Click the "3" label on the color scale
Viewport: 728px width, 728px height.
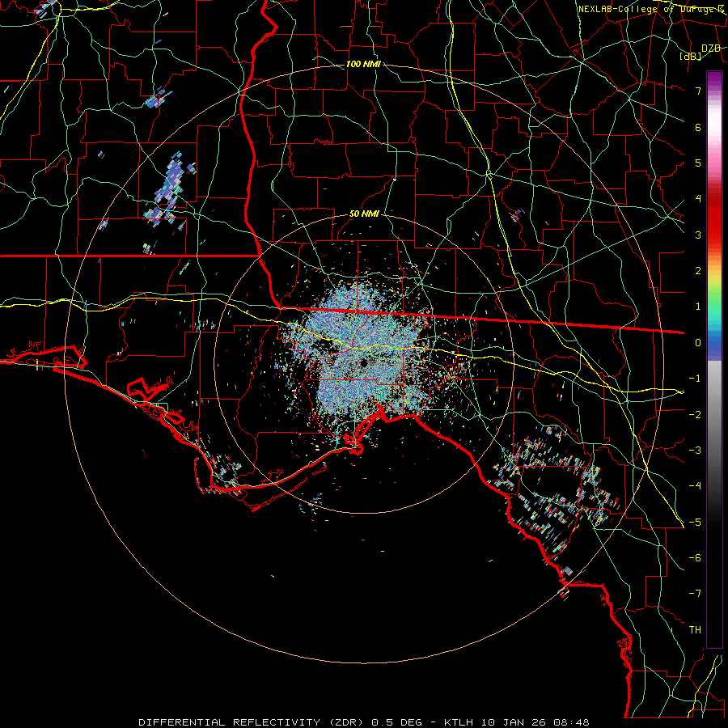pos(698,235)
